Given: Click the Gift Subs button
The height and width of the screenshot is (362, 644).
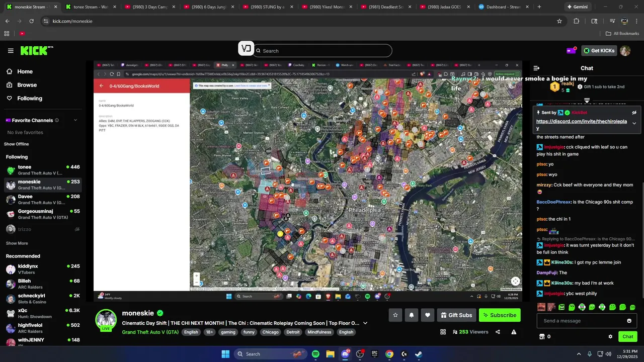Looking at the screenshot, I should point(456,315).
